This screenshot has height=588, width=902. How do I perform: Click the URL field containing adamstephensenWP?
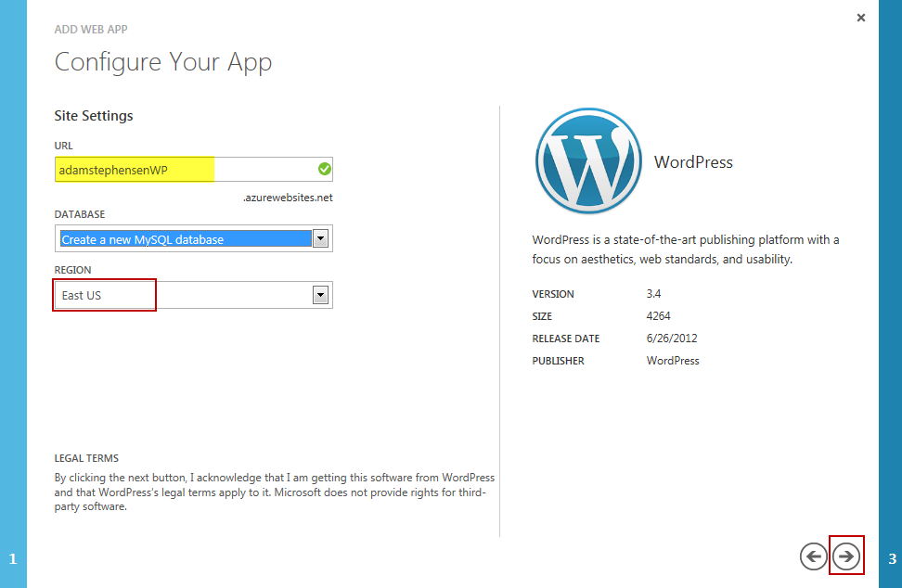pos(194,169)
